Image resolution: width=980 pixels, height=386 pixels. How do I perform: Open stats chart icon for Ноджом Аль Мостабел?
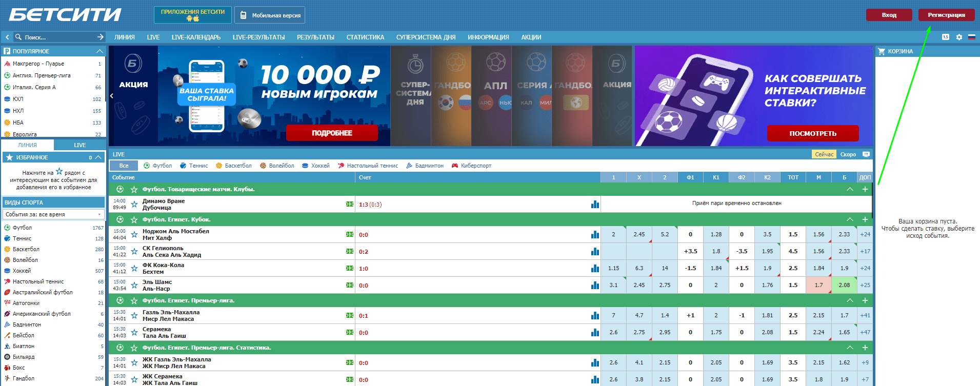coord(595,234)
